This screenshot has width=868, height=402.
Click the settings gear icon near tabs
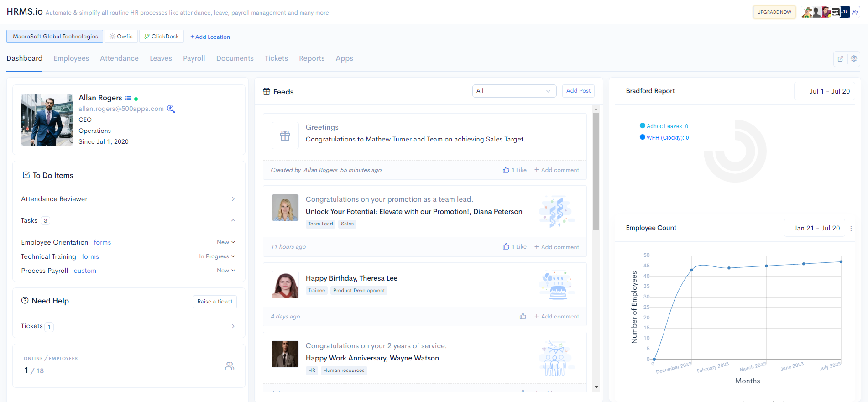coord(853,59)
